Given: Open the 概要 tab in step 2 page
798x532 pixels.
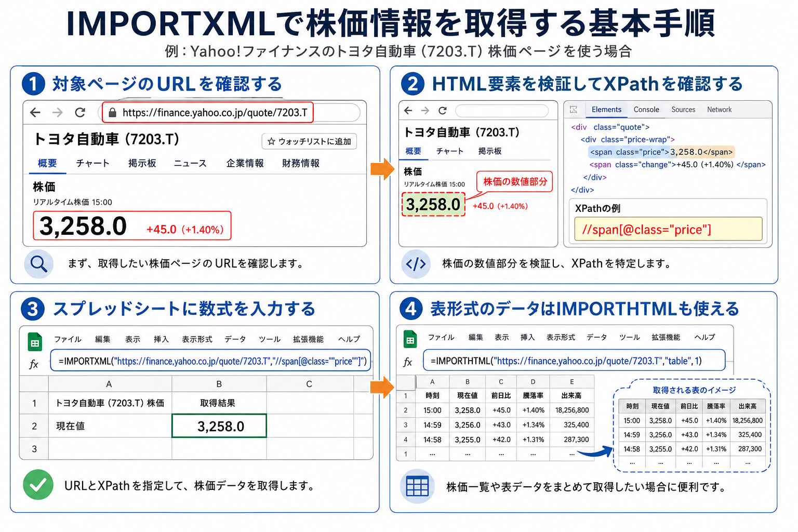Looking at the screenshot, I should (x=414, y=151).
